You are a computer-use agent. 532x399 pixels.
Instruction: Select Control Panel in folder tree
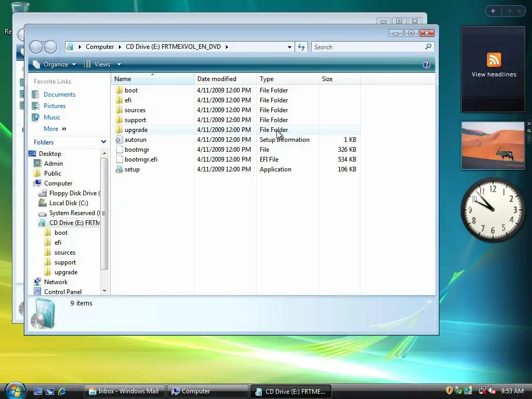tap(62, 292)
